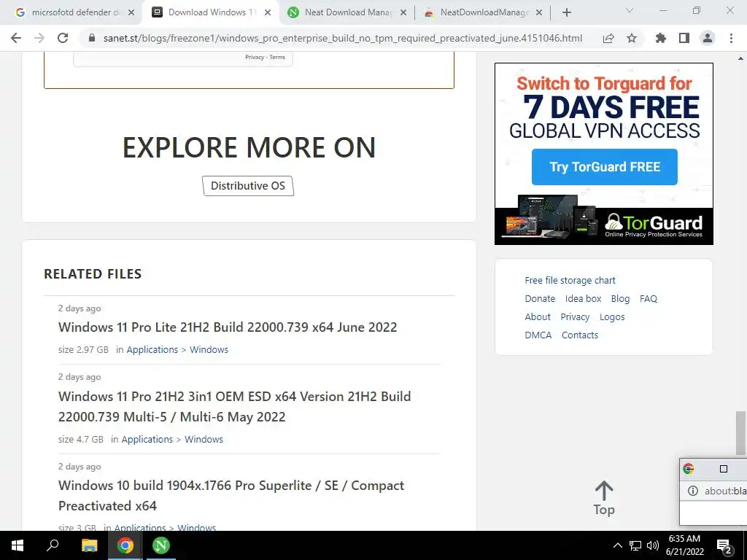Click the forward navigation arrow

click(39, 38)
